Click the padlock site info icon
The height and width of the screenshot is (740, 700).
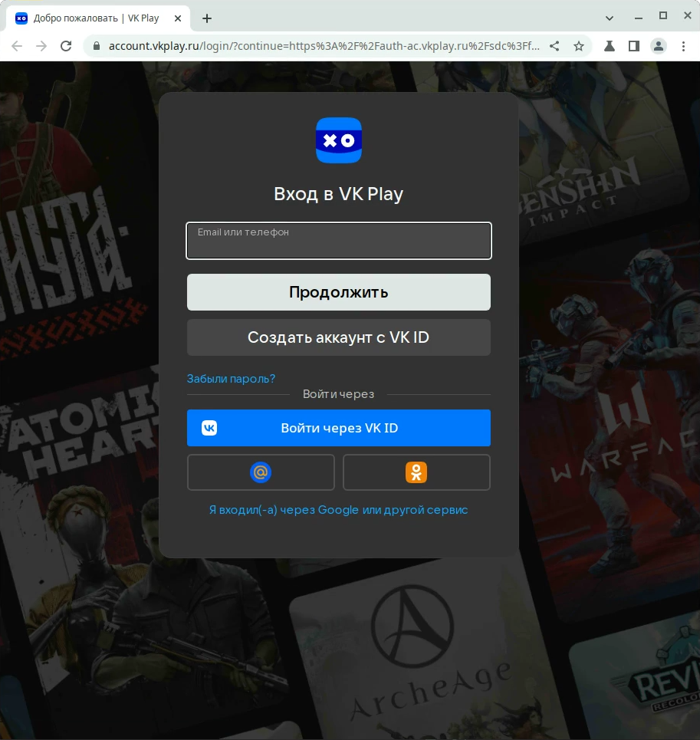pyautogui.click(x=97, y=46)
